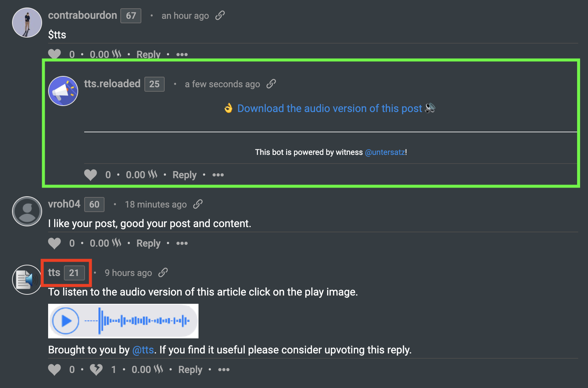
Task: Click contrabourdon's avatar image
Action: click(27, 23)
